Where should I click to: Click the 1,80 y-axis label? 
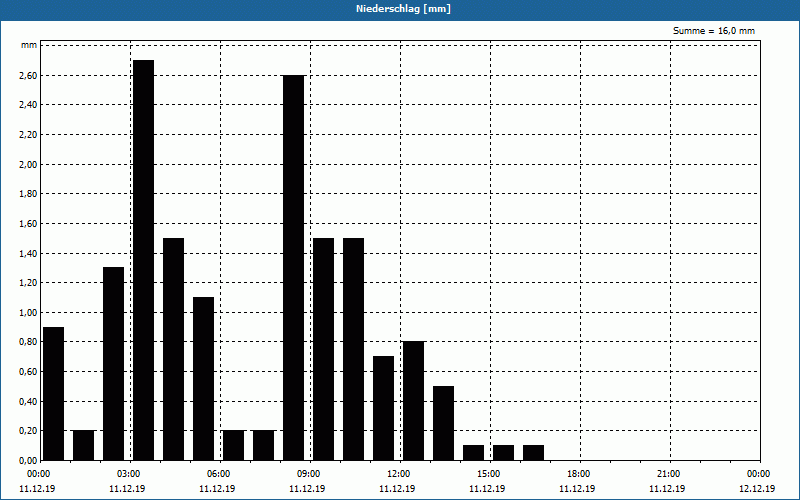pos(29,194)
